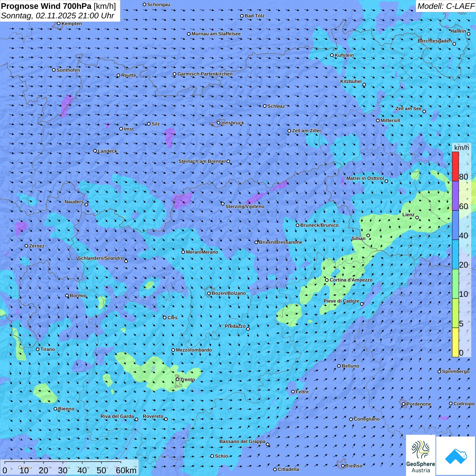This screenshot has width=476, height=476.
Task: Click the Kufstein marker
Action: 332,55
